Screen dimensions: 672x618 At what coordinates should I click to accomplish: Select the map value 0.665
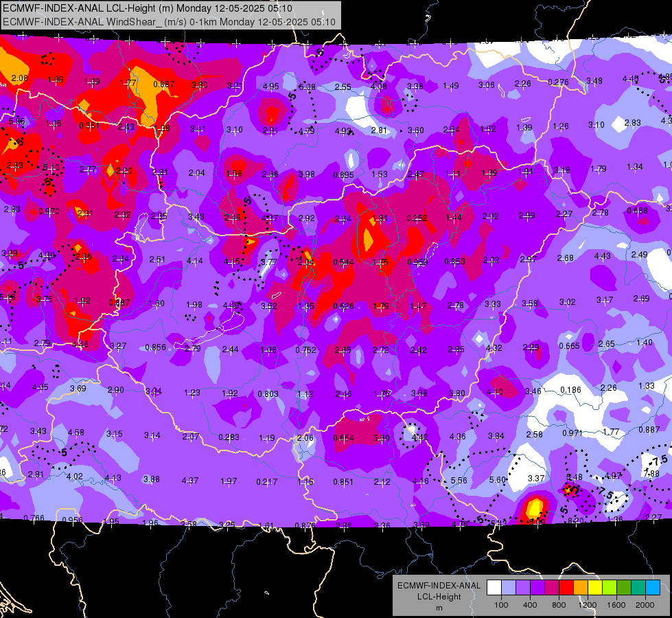(x=569, y=345)
